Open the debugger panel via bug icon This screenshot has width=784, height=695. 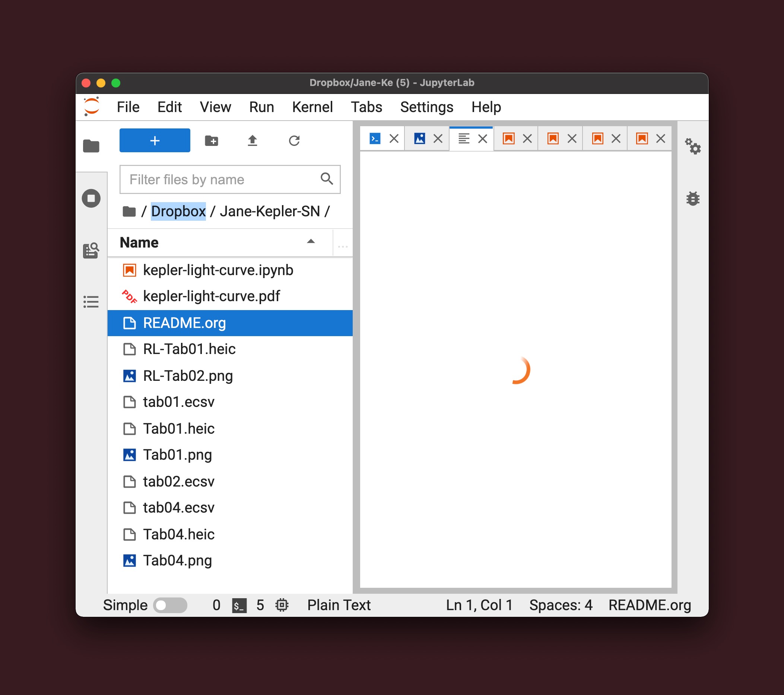click(693, 198)
